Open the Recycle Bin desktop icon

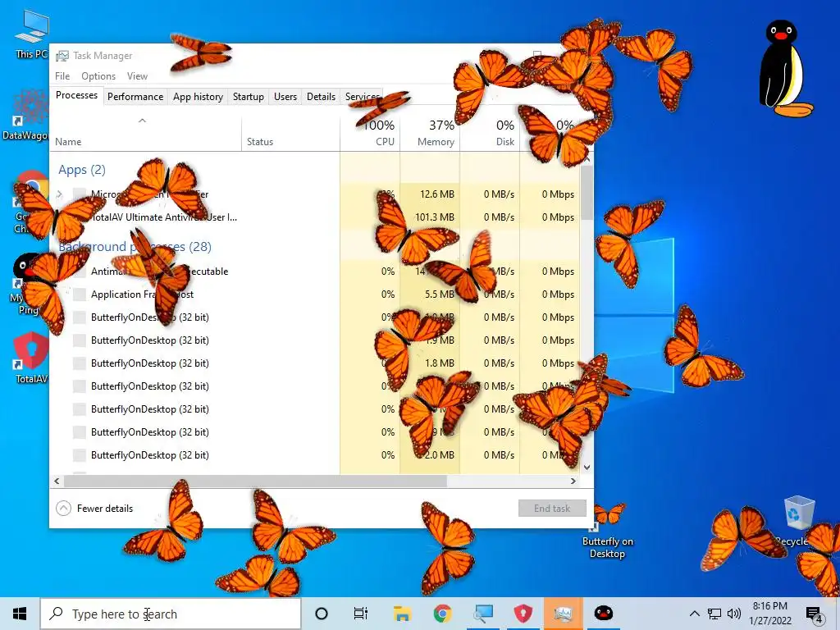coord(799,521)
